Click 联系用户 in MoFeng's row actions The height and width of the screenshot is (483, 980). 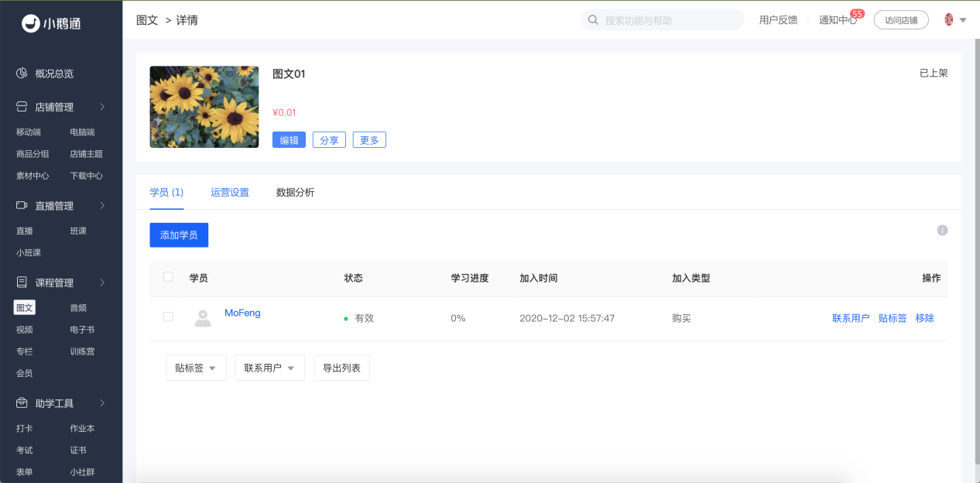(x=851, y=318)
